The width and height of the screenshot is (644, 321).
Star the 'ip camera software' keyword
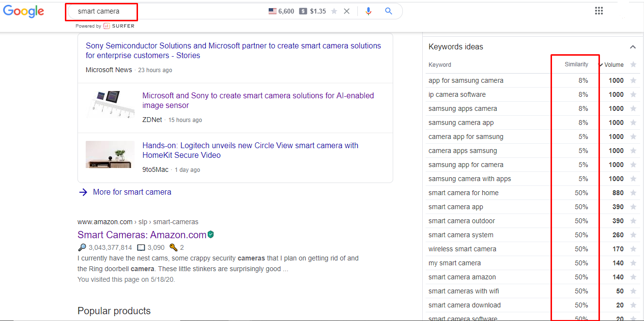pyautogui.click(x=633, y=94)
